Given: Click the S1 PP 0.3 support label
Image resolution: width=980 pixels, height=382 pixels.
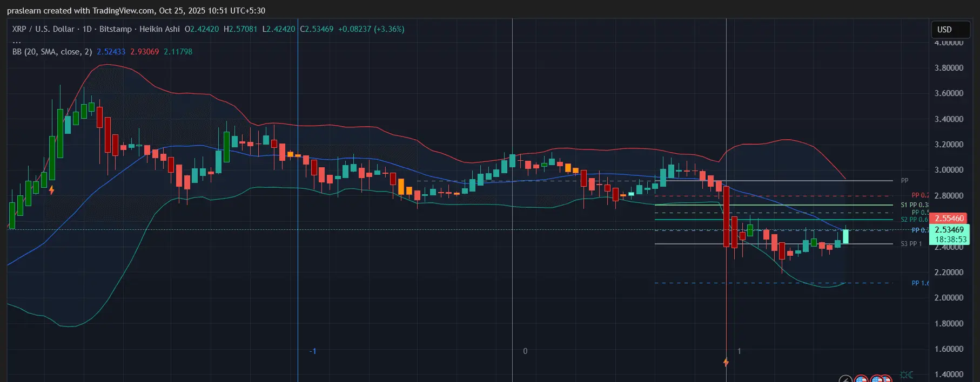Looking at the screenshot, I should click(x=915, y=205).
